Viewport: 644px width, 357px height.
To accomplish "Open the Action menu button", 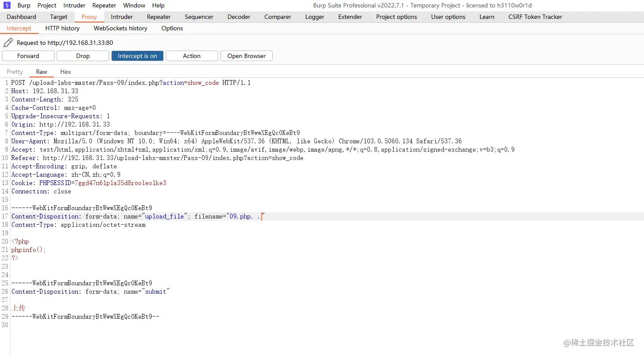I will [192, 56].
